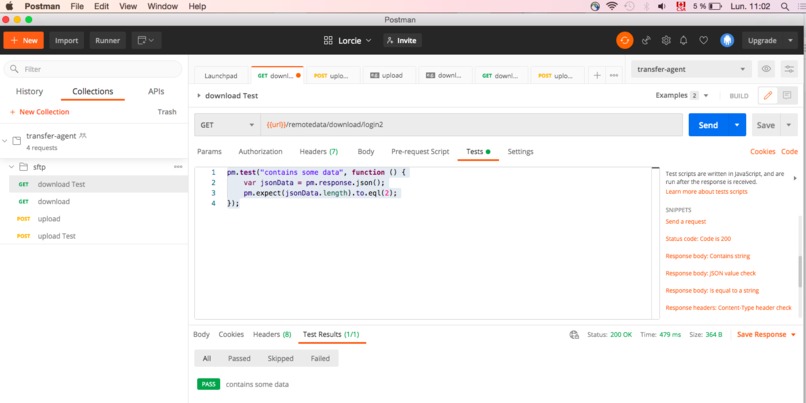Click the orange sync icon
This screenshot has width=806, height=403.
click(625, 40)
